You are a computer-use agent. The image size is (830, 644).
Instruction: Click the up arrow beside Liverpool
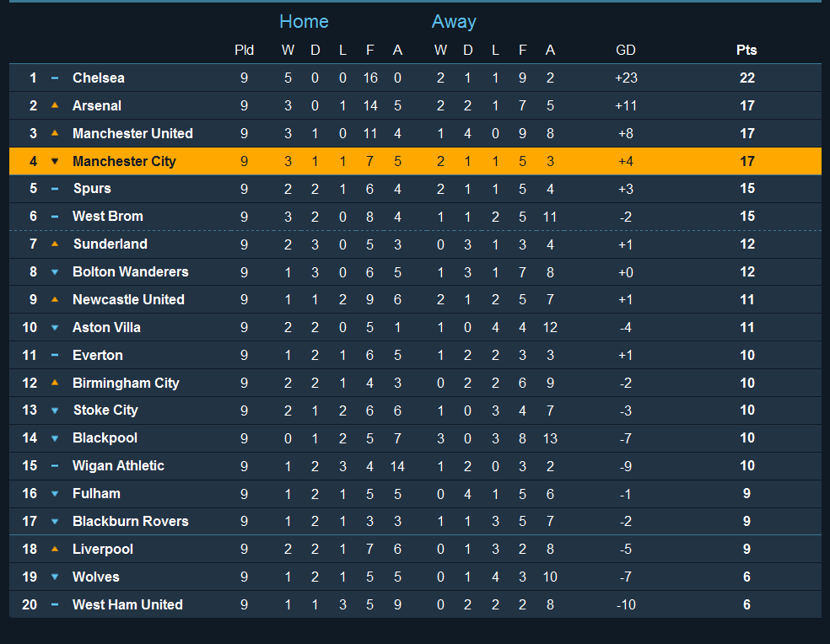pyautogui.click(x=55, y=549)
